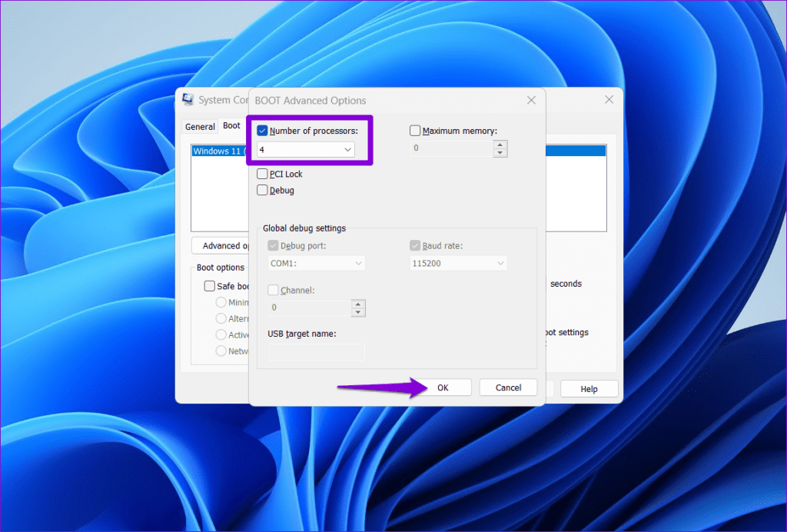
Task: Select the Windows 11 boot entry
Action: click(x=215, y=150)
